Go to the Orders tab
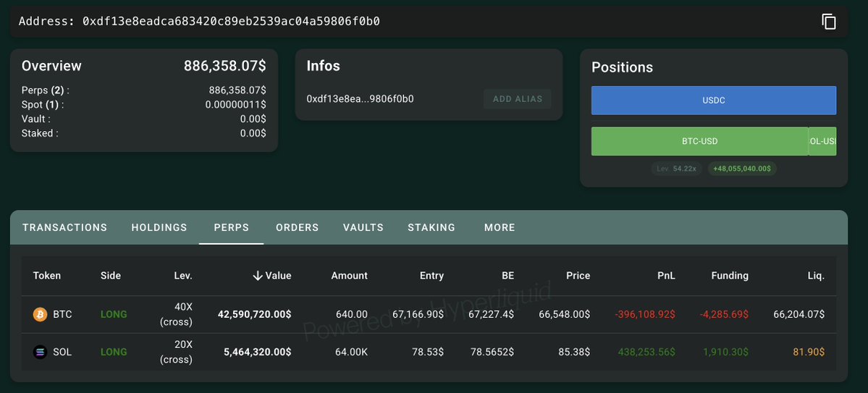 pyautogui.click(x=297, y=227)
